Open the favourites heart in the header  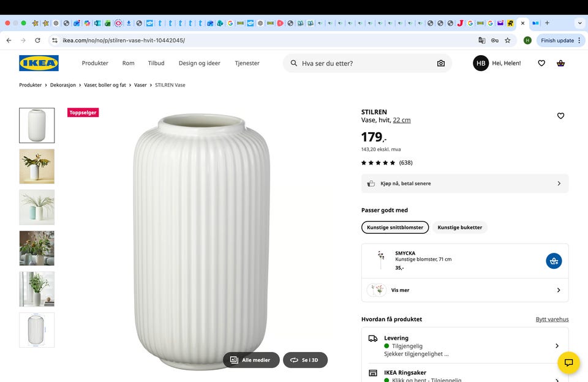(x=541, y=63)
